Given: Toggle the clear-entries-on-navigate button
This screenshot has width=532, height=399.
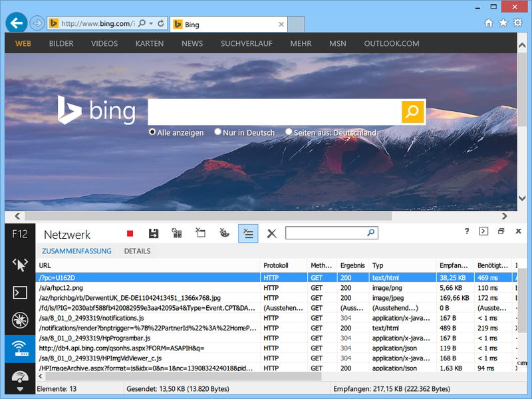Looking at the screenshot, I should (248, 233).
